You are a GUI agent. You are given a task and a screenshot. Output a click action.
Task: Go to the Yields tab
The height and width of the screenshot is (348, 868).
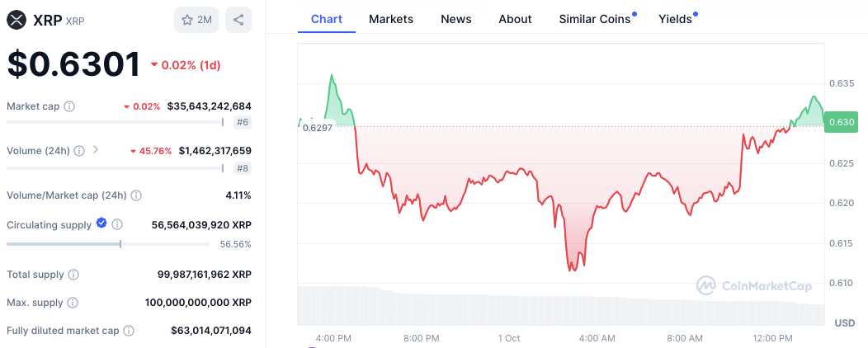coord(675,19)
